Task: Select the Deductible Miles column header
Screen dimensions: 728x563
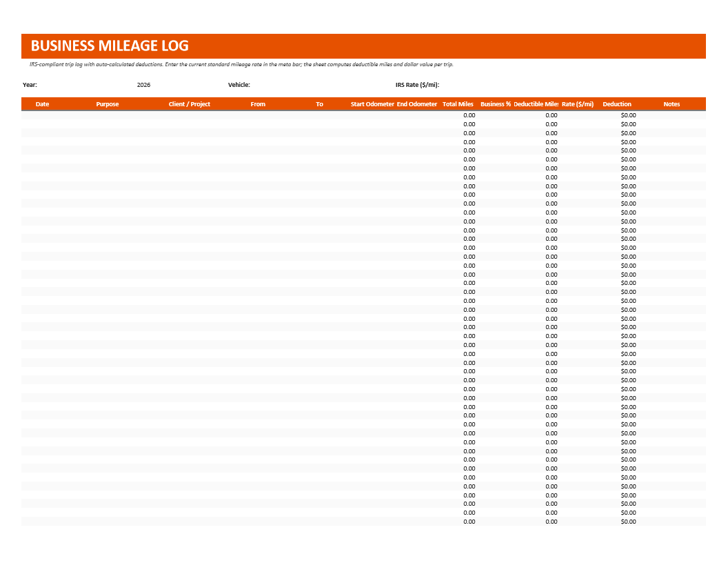Action: pyautogui.click(x=536, y=104)
